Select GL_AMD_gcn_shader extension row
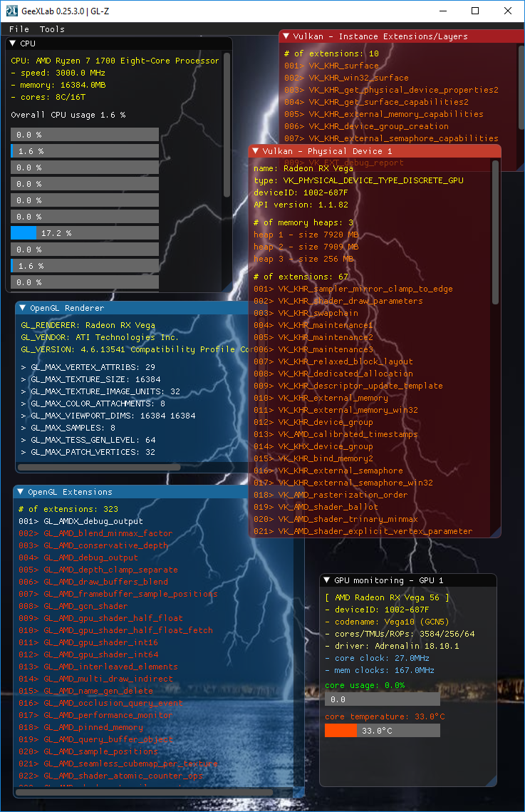 (73, 606)
